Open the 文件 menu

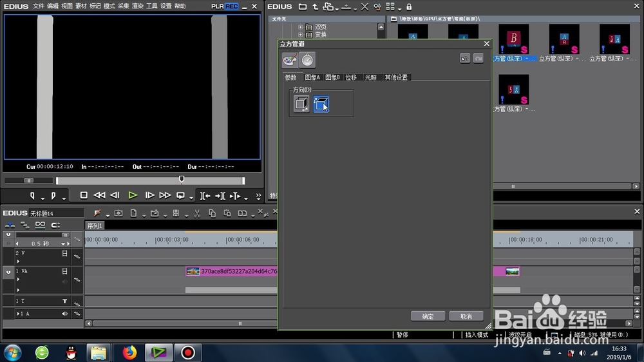(38, 6)
